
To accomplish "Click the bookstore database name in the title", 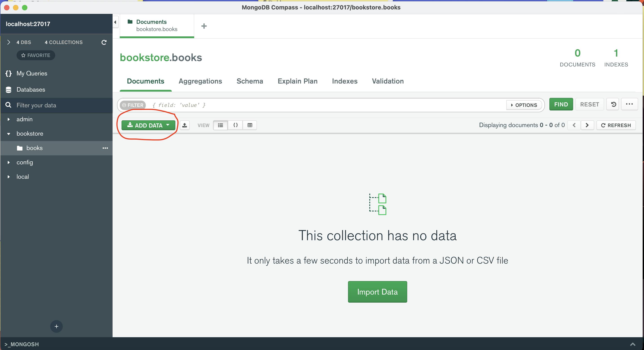I will pyautogui.click(x=144, y=57).
